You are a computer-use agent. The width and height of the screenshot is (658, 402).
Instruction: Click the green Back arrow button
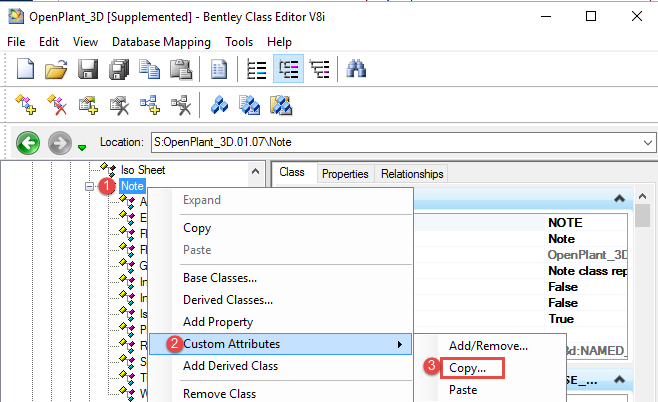tap(28, 143)
